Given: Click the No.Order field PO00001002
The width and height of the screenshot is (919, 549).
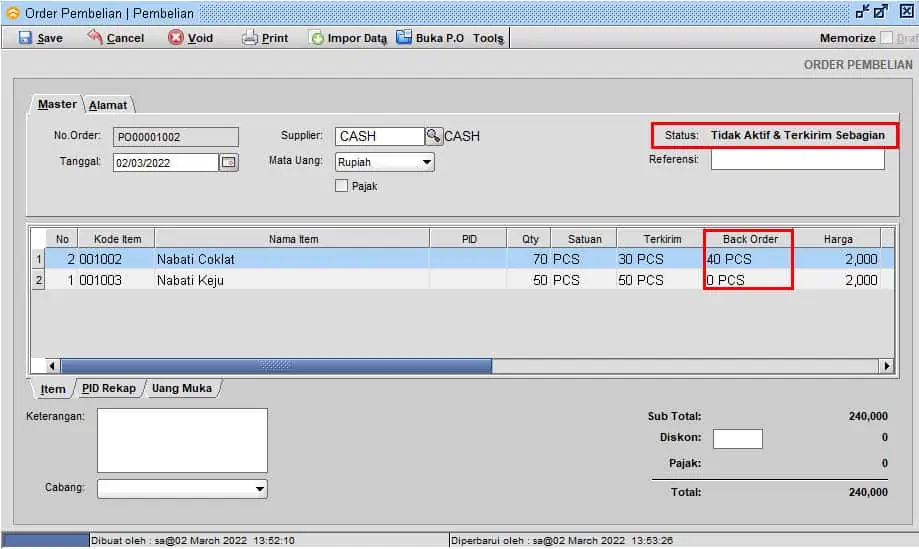Looking at the screenshot, I should tap(175, 137).
